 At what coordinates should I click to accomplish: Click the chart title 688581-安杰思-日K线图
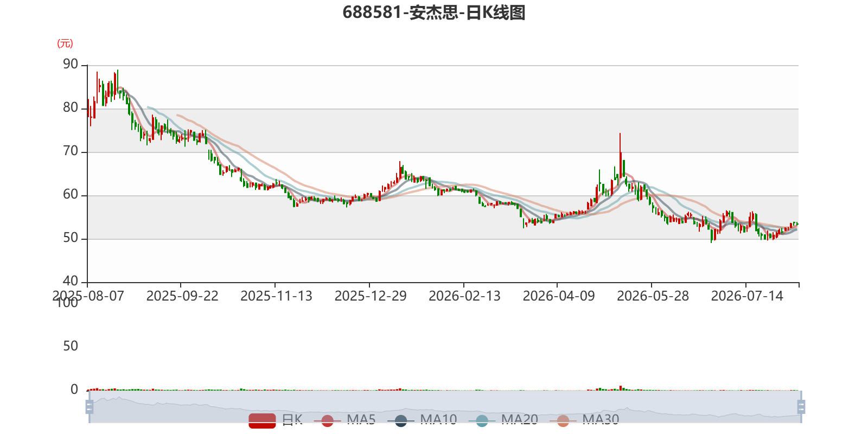click(x=434, y=12)
